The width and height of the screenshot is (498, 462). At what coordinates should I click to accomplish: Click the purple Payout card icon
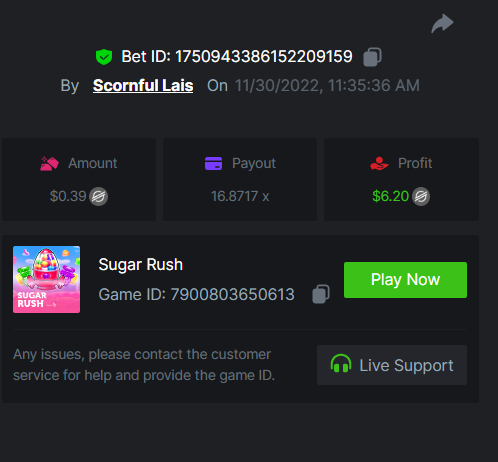point(213,163)
